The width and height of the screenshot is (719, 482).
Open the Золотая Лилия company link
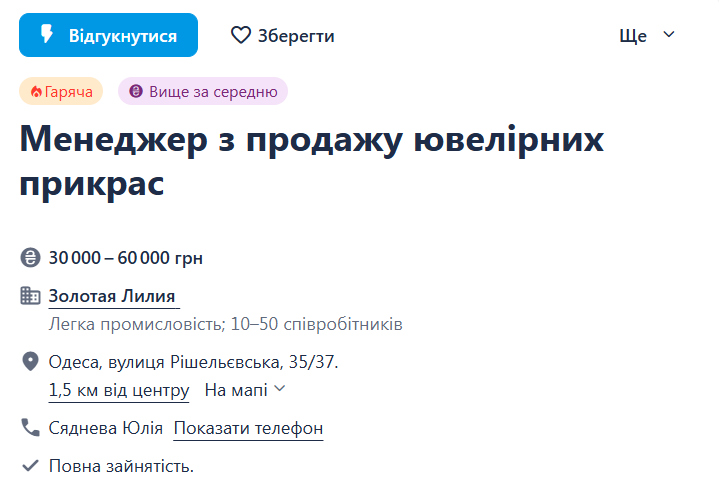(x=112, y=296)
